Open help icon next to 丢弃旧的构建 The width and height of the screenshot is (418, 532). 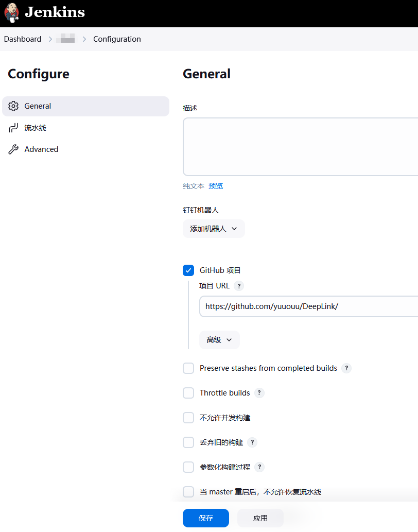click(252, 442)
